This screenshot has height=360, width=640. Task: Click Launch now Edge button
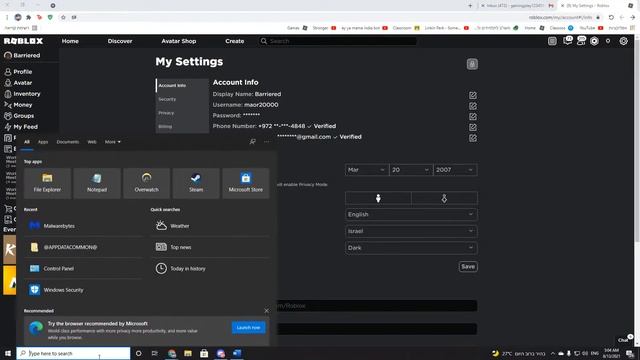[x=248, y=327]
